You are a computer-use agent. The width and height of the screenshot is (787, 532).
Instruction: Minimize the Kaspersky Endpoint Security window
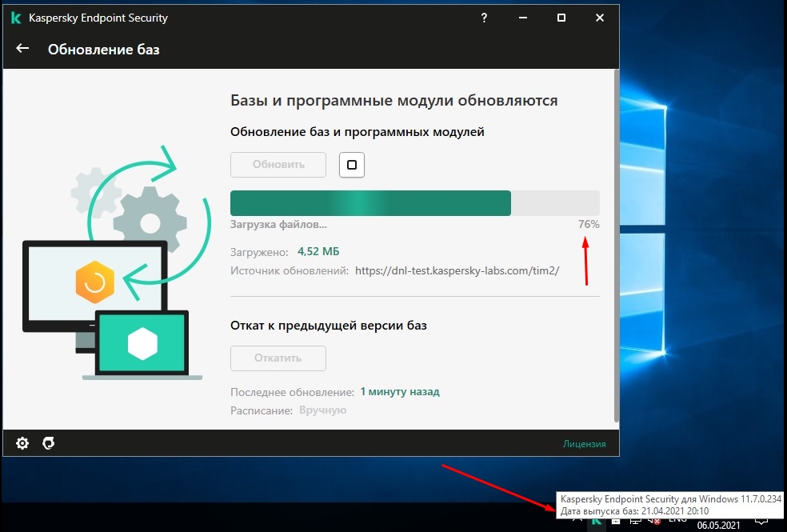click(523, 18)
